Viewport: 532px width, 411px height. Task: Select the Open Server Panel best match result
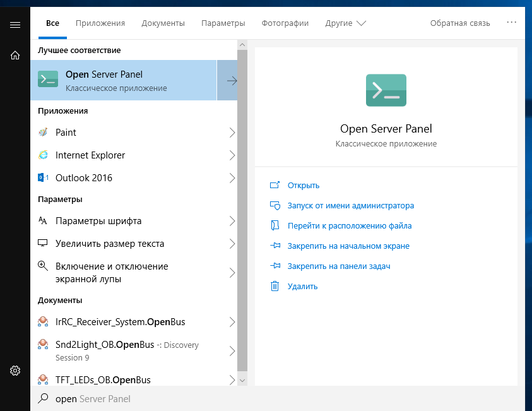pos(124,80)
